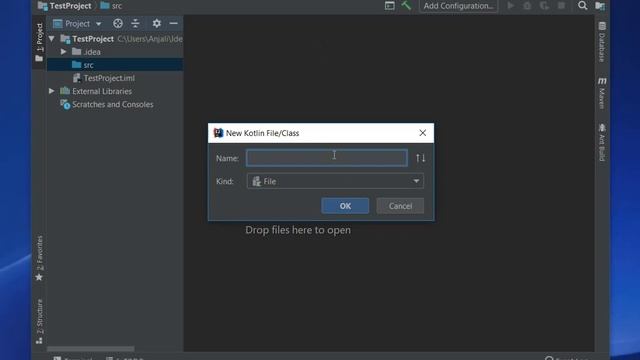Open the Ant Build tool window tab

(x=602, y=142)
